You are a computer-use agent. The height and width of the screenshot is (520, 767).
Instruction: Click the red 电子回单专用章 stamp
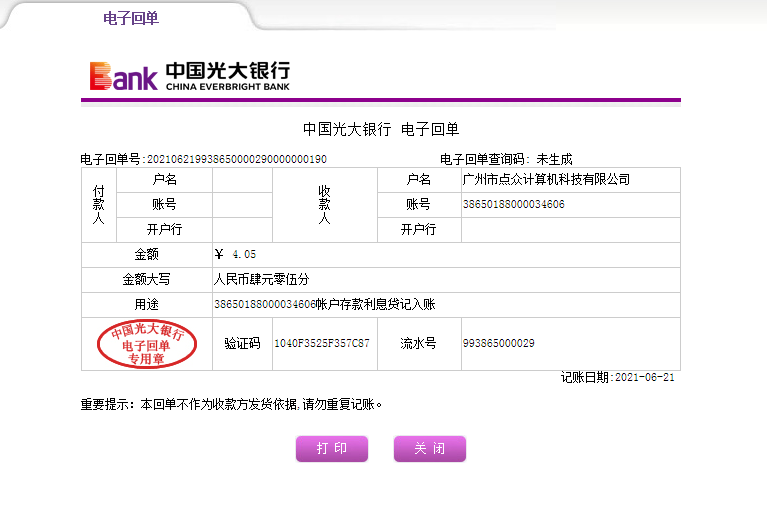pyautogui.click(x=147, y=344)
